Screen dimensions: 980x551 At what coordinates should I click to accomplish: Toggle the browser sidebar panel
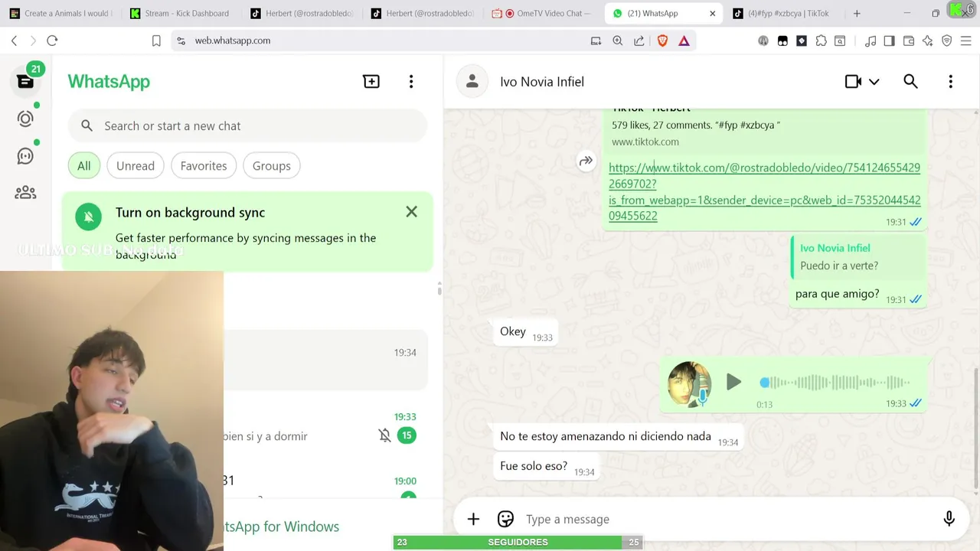[x=889, y=41]
